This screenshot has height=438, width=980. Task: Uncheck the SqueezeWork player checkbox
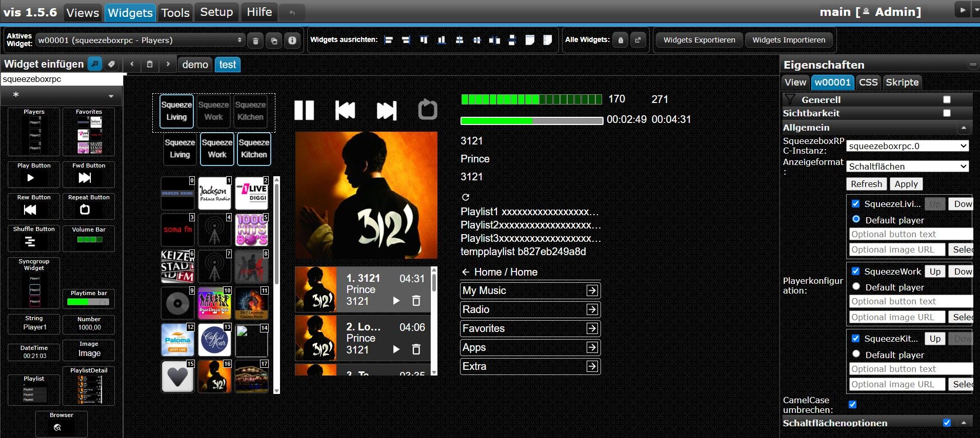click(x=855, y=271)
